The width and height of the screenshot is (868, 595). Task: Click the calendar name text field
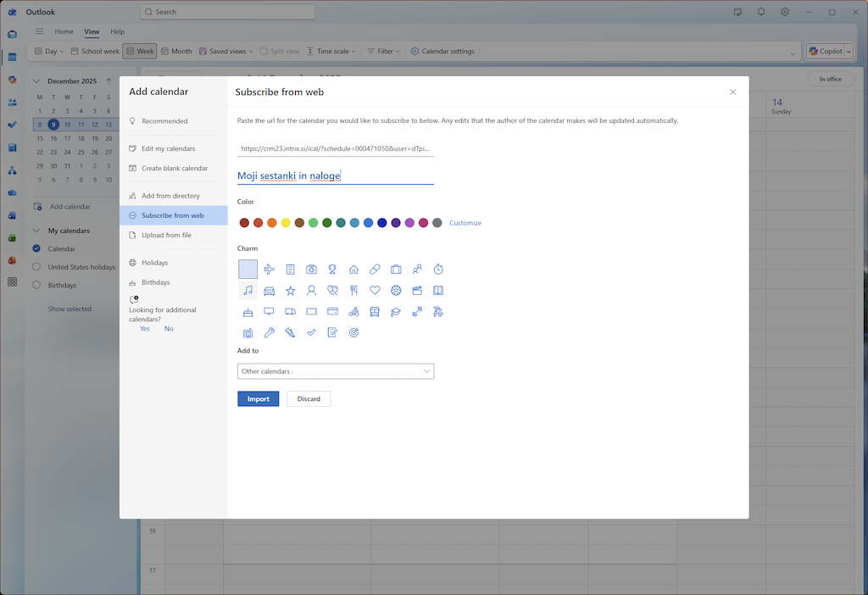tap(335, 175)
